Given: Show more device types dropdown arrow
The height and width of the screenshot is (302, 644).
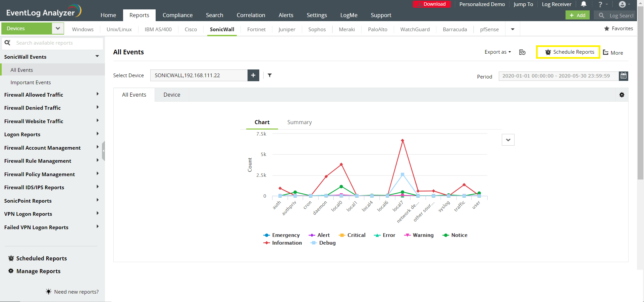Looking at the screenshot, I should tap(513, 29).
